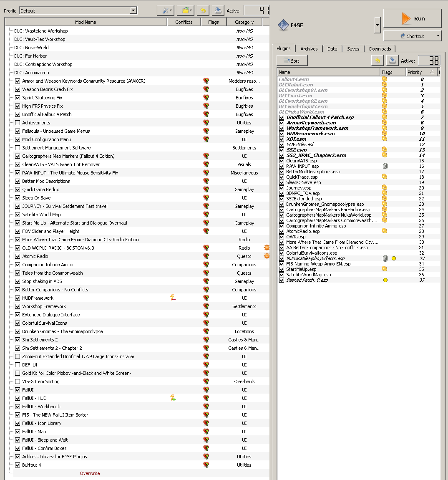
Task: Click the plugin list restore arrow icon
Action: 378,61
